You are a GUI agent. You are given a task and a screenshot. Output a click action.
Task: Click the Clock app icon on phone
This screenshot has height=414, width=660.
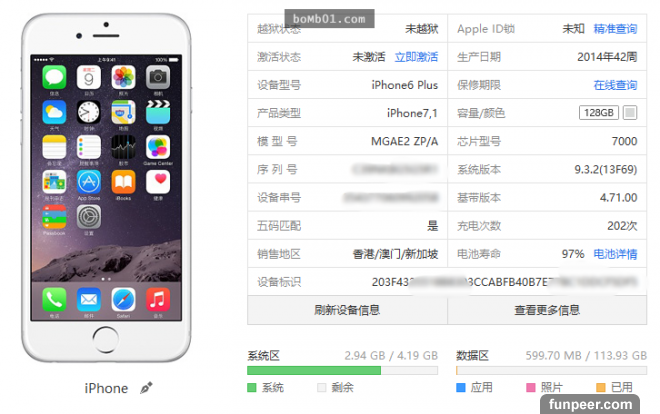coord(89,112)
